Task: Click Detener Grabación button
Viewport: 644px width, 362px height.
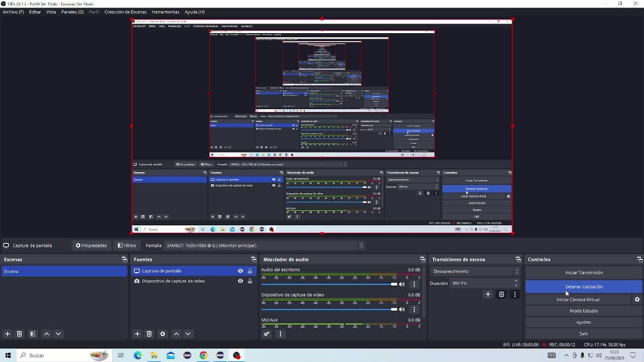Action: pyautogui.click(x=584, y=287)
